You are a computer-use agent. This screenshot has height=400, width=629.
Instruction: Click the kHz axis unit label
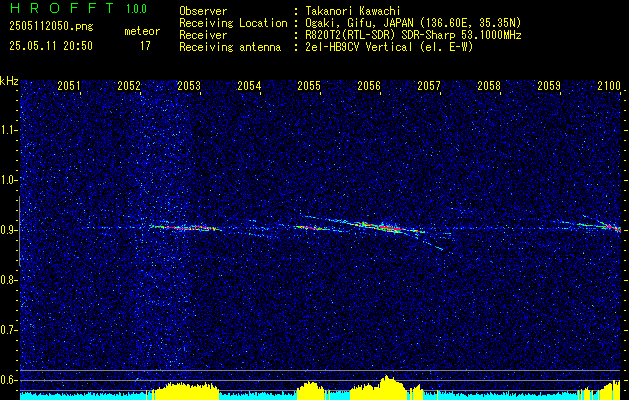9,81
